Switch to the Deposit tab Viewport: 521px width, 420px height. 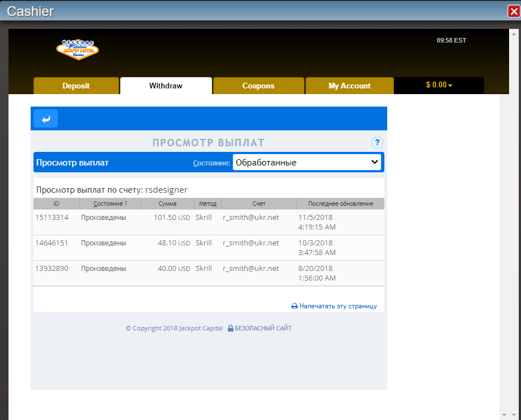click(x=76, y=86)
